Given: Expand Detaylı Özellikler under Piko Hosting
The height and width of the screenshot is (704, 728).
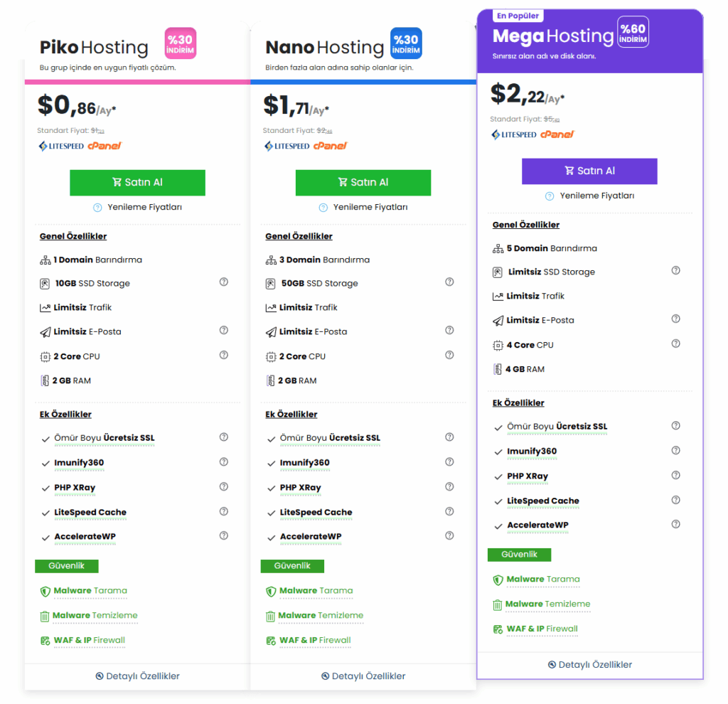Looking at the screenshot, I should [138, 676].
